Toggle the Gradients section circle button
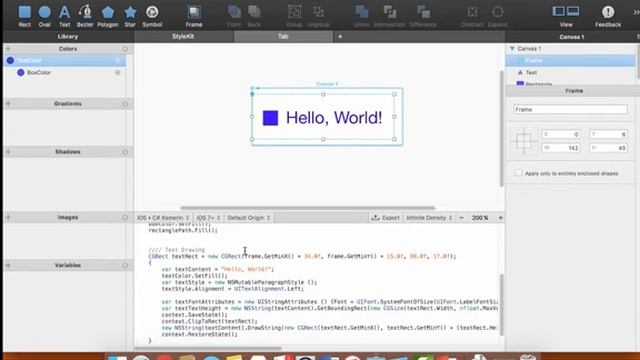640x360 pixels. pos(125,104)
